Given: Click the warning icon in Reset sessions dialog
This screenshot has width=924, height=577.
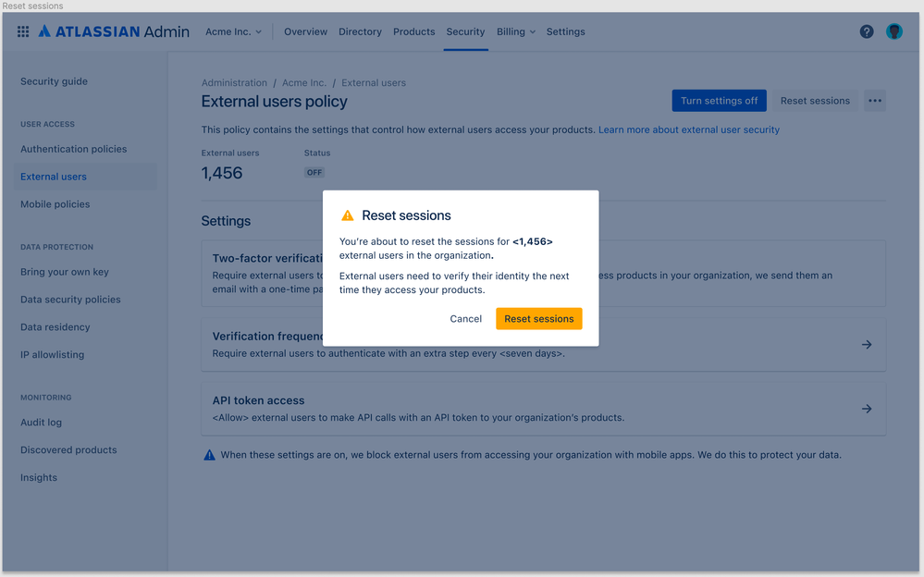Looking at the screenshot, I should coord(348,215).
